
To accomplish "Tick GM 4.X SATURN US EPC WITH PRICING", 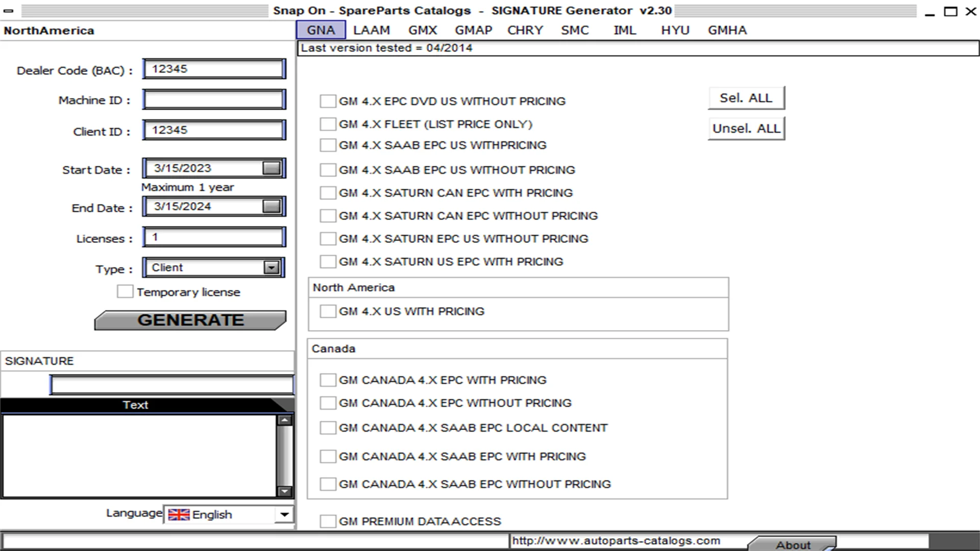I will 328,262.
